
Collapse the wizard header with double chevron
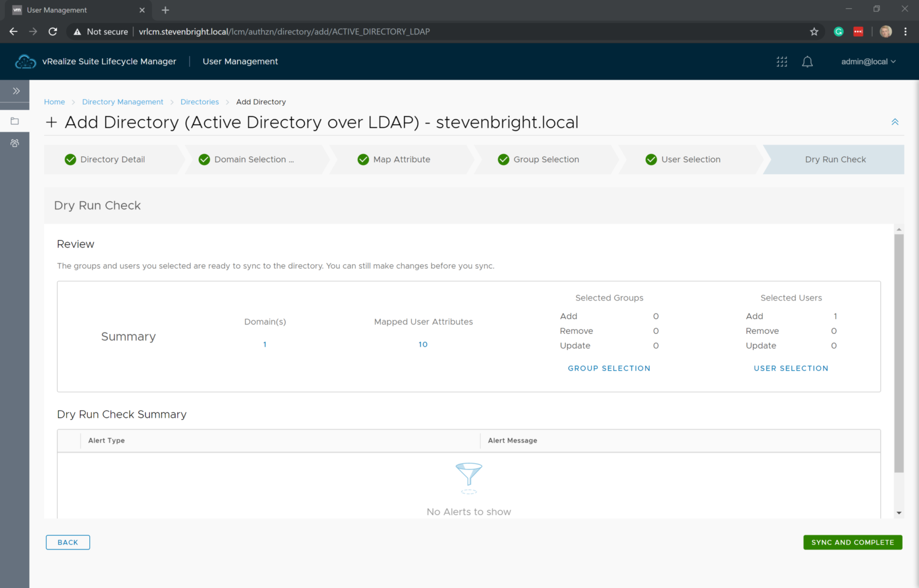point(895,122)
